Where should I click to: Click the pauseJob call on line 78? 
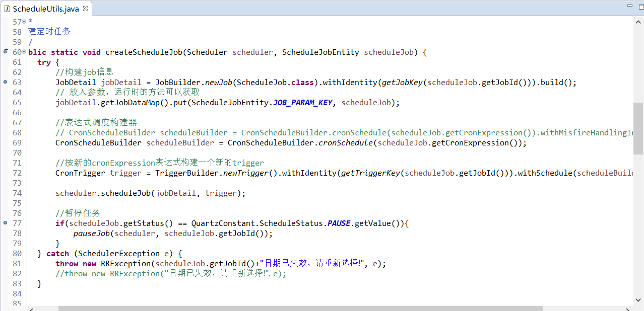coord(92,233)
